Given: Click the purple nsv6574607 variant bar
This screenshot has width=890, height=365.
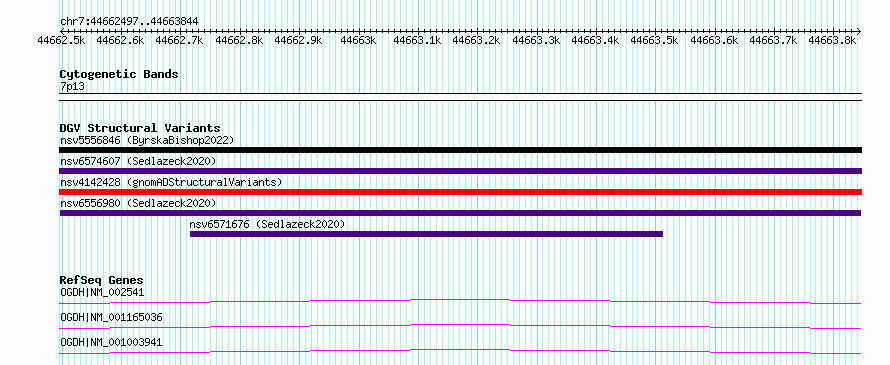Looking at the screenshot, I should pos(460,171).
